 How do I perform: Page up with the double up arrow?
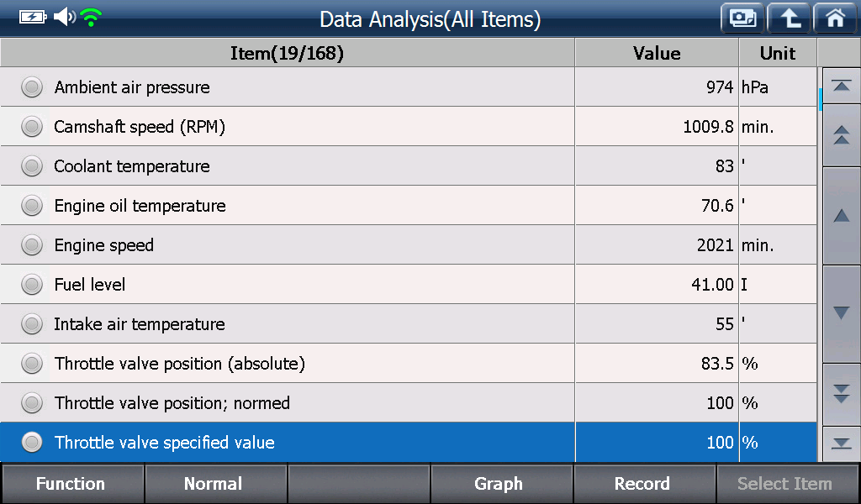[841, 135]
